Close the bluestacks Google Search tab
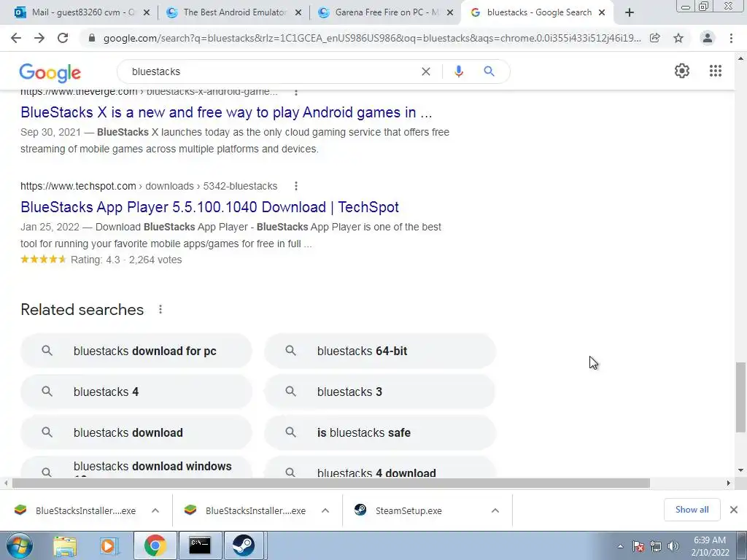This screenshot has height=560, width=747. (602, 13)
